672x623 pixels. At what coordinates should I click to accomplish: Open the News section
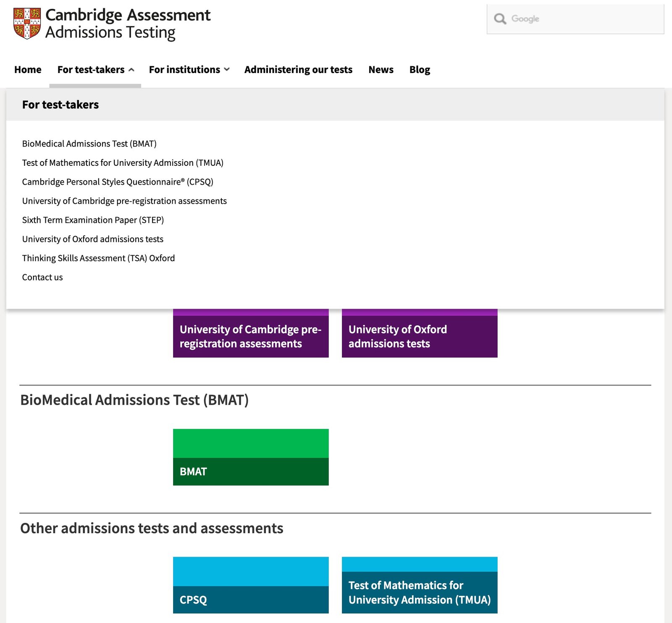tap(381, 70)
